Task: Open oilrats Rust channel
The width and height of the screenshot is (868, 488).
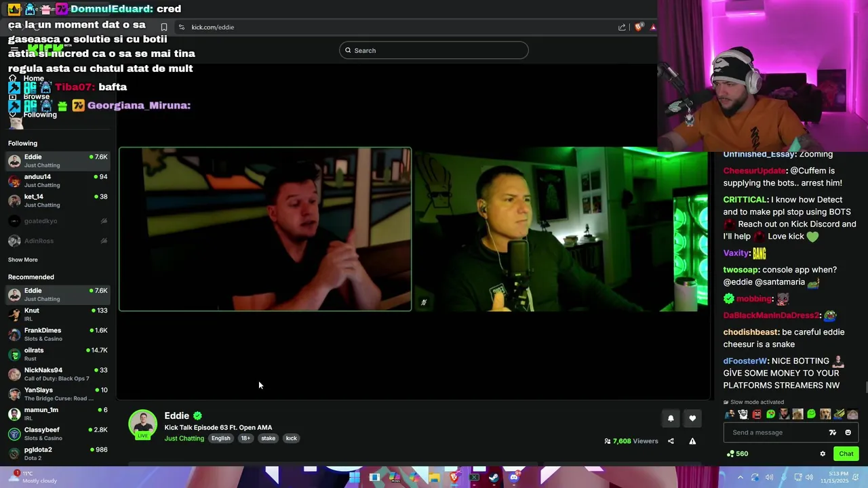Action: click(x=58, y=354)
